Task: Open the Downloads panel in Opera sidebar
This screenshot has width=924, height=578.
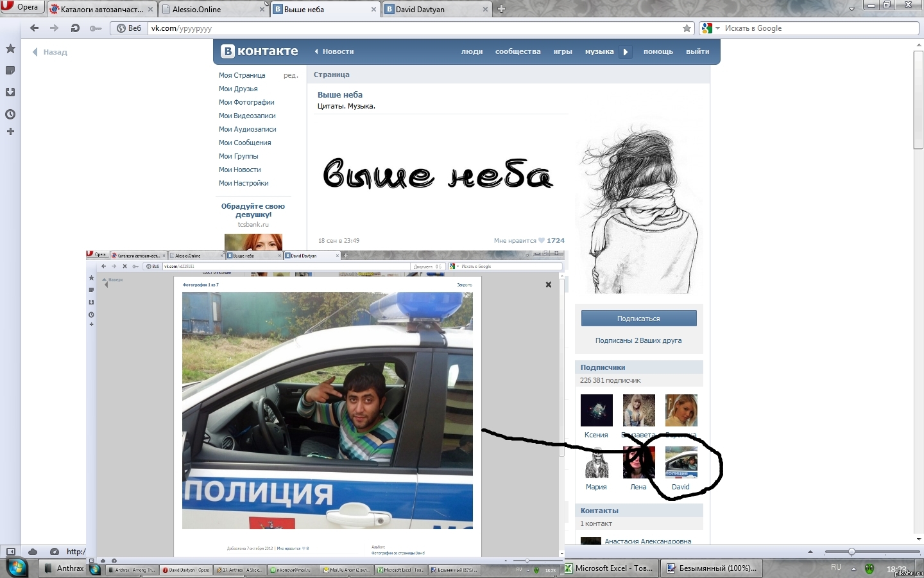Action: pos(10,92)
